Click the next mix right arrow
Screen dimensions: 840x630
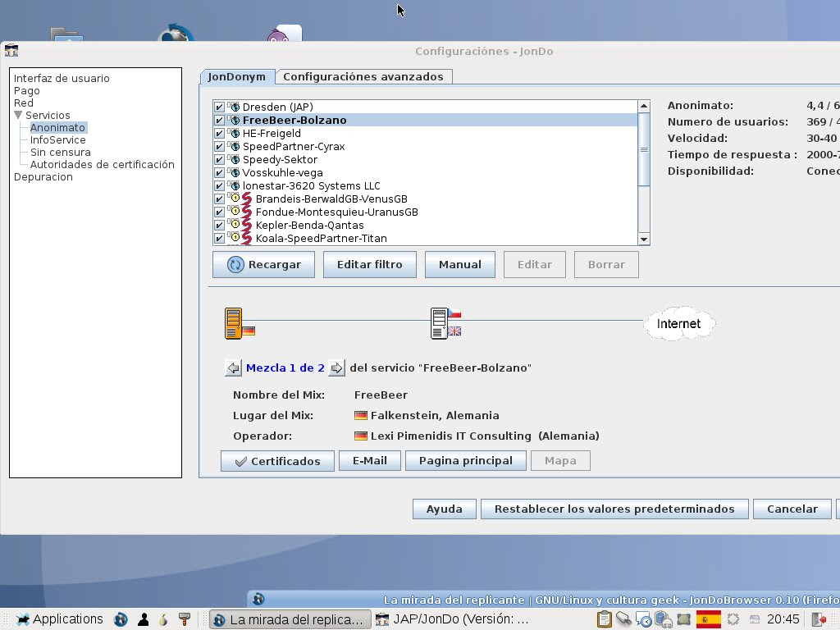point(336,368)
